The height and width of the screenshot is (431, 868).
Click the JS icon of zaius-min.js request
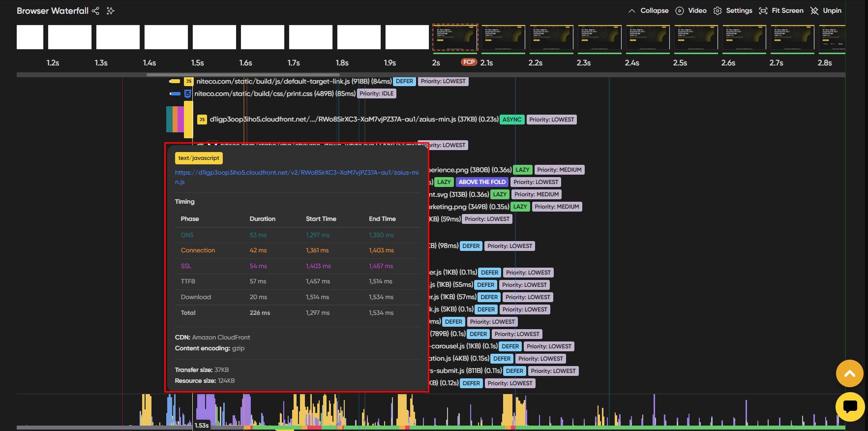[202, 120]
